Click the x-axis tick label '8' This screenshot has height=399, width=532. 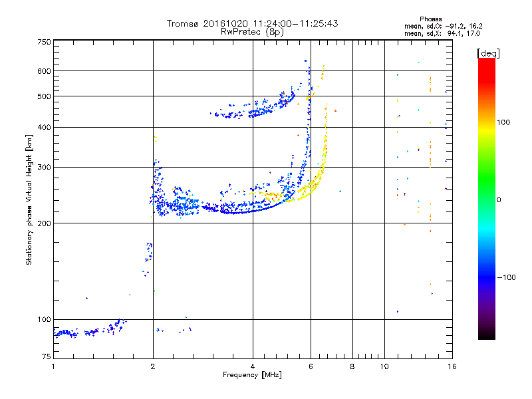tap(352, 366)
